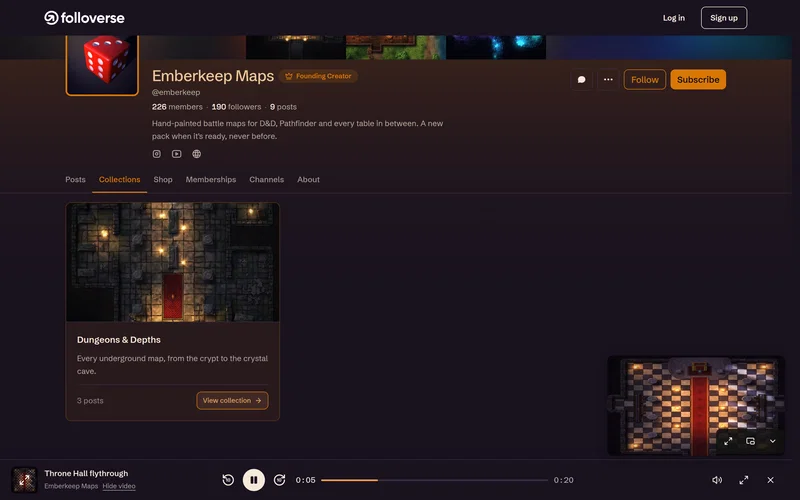Viewport: 800px width, 500px height.
Task: Open the website globe icon link
Action: (196, 154)
